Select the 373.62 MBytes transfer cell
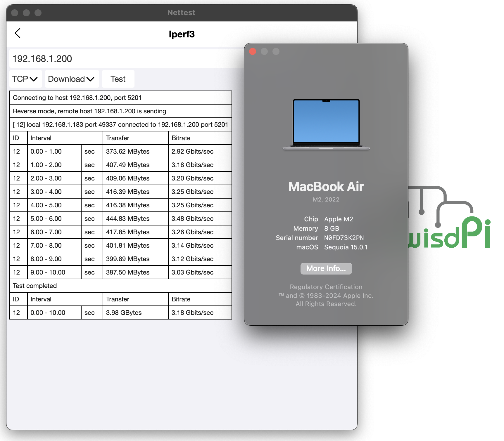The width and height of the screenshot is (504, 441). pyautogui.click(x=136, y=151)
